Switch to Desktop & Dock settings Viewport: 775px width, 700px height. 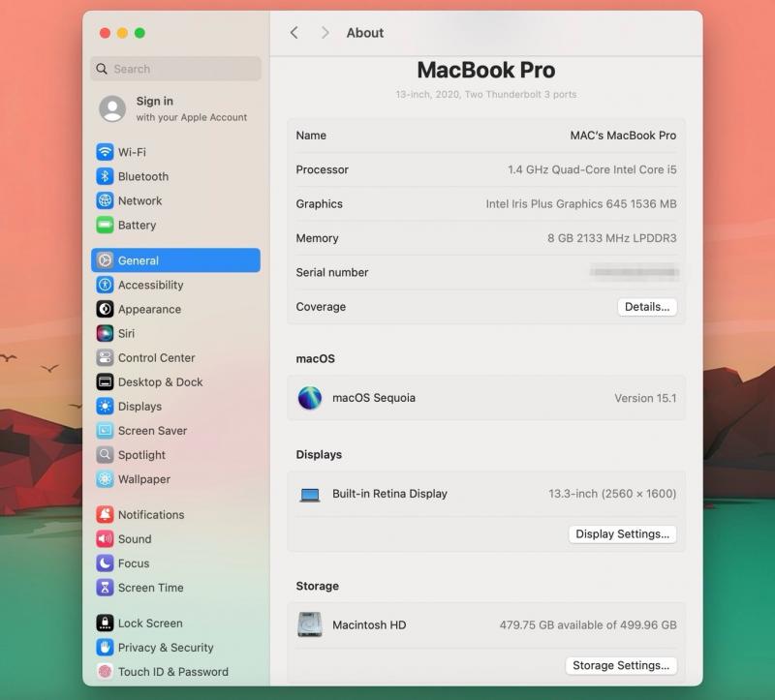tap(176, 381)
